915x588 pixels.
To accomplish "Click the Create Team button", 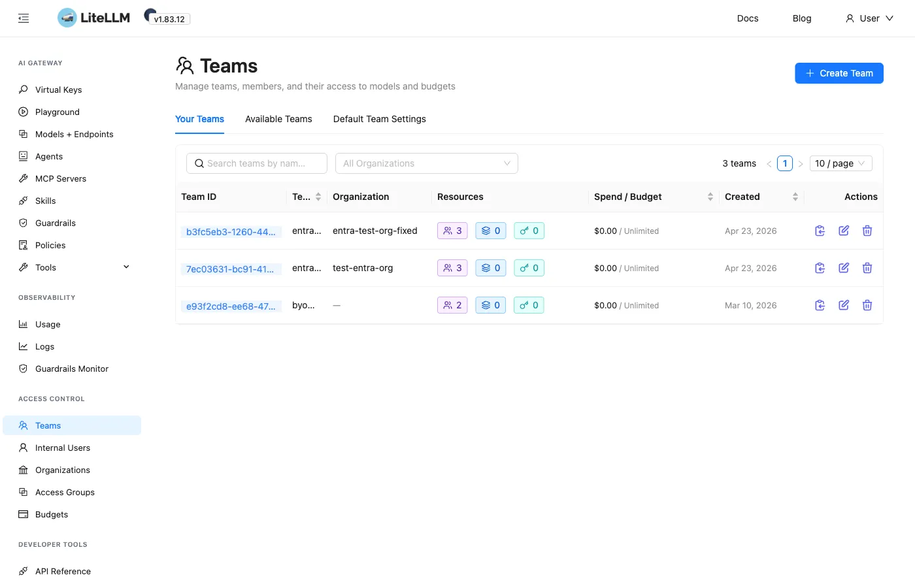I will (839, 73).
